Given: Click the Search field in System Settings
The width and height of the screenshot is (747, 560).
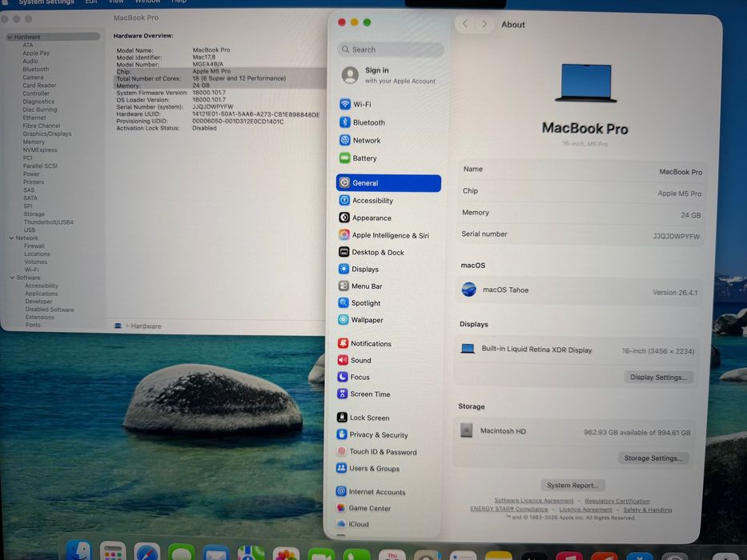Looking at the screenshot, I should 391,50.
